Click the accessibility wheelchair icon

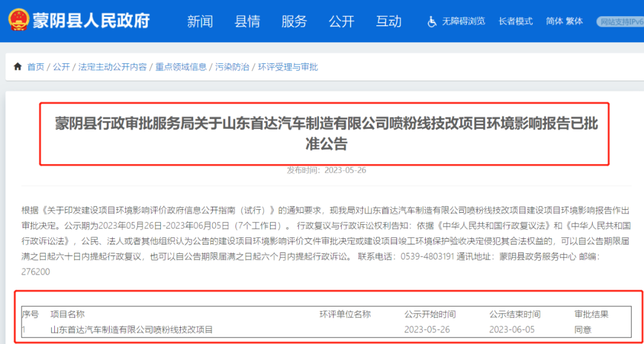pos(432,21)
